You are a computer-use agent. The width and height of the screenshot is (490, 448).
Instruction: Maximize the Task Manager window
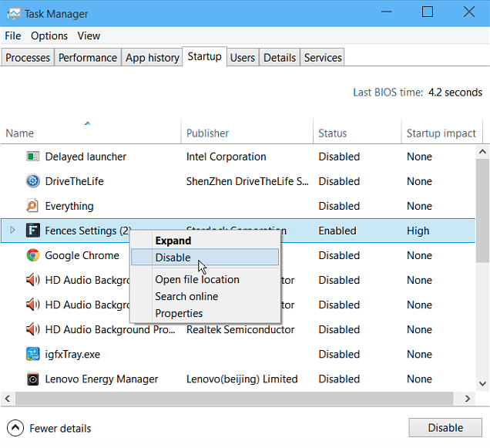[x=427, y=12]
